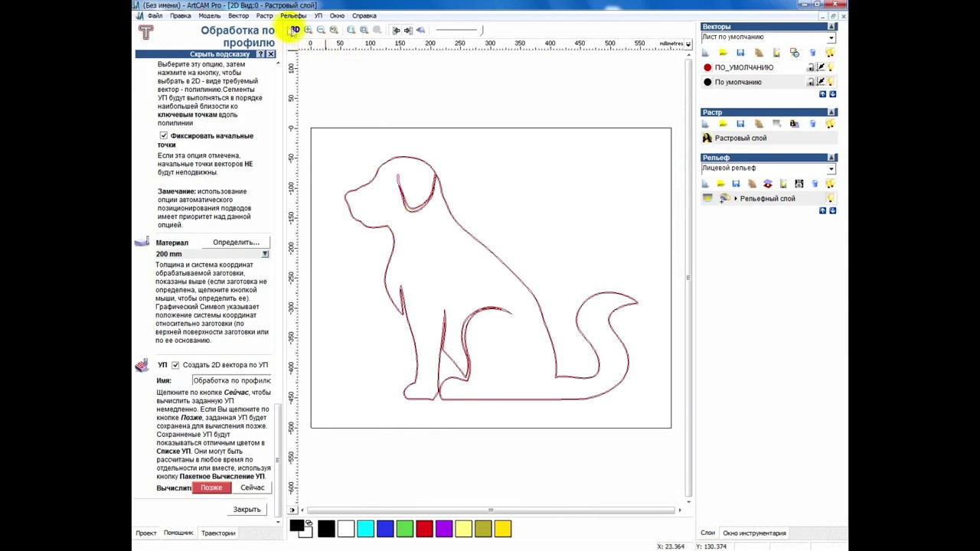Expand material thickness 200 mm arrow
Screen dimensions: 980x551
265,254
